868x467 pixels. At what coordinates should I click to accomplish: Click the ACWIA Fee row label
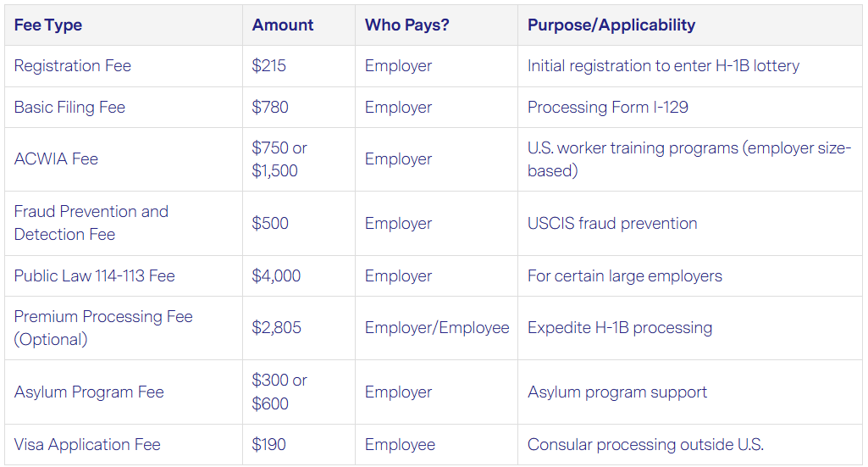pos(56,159)
